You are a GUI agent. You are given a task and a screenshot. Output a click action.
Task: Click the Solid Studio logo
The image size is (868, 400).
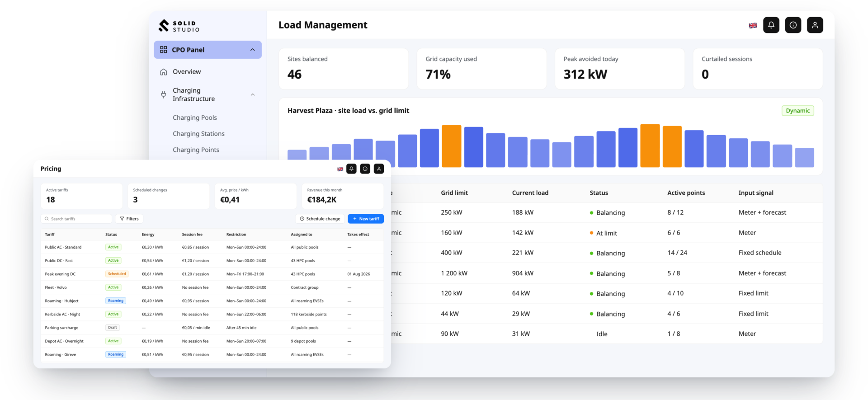pyautogui.click(x=179, y=26)
